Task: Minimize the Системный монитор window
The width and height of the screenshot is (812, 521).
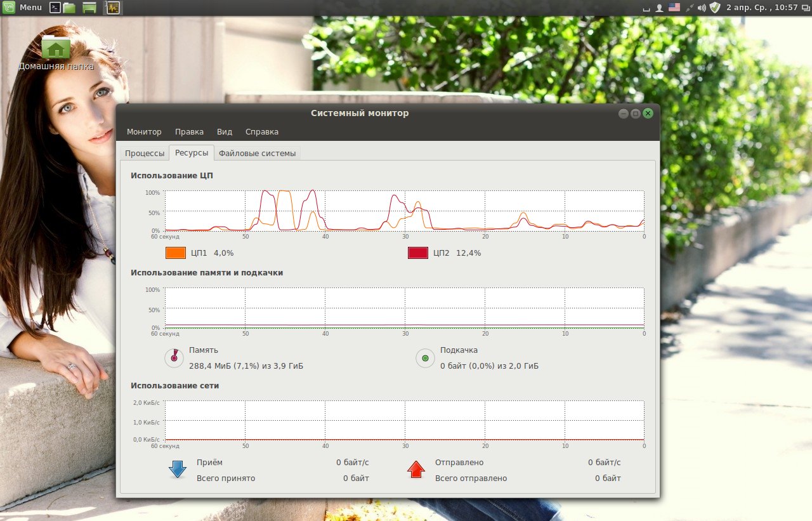Action: point(624,114)
